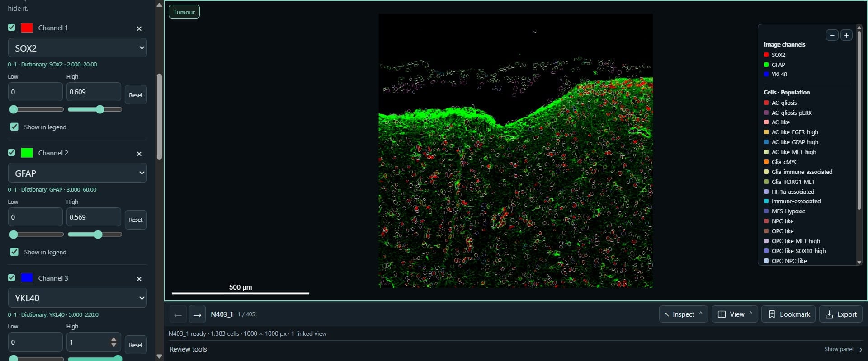The width and height of the screenshot is (868, 361).
Task: Click the legend panel down scroll arrow
Action: [859, 263]
